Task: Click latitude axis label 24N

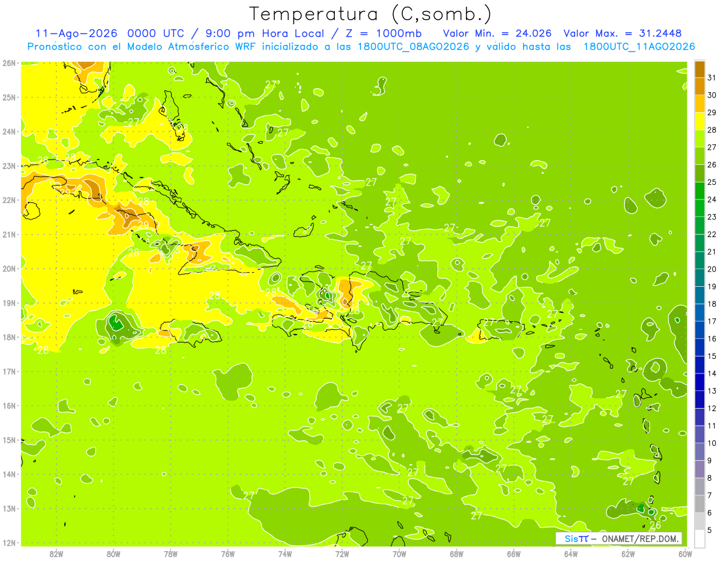Action: point(9,132)
